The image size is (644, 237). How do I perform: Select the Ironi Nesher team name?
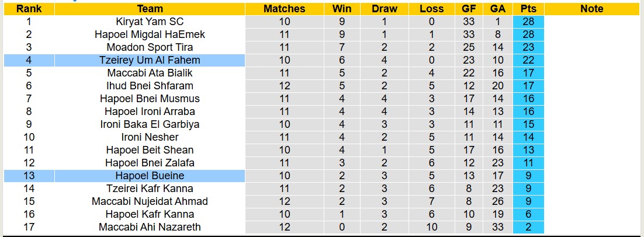(150, 137)
